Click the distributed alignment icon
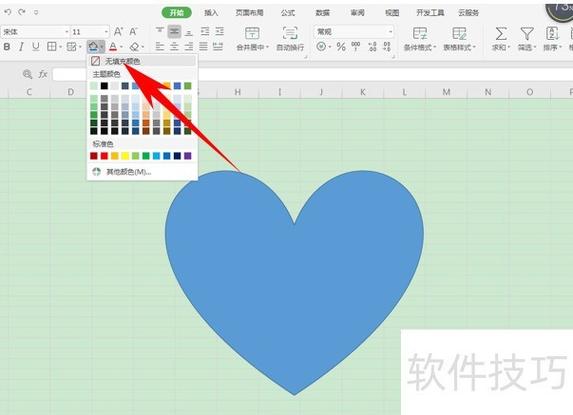Screen dimensions: 573x415 (218, 46)
